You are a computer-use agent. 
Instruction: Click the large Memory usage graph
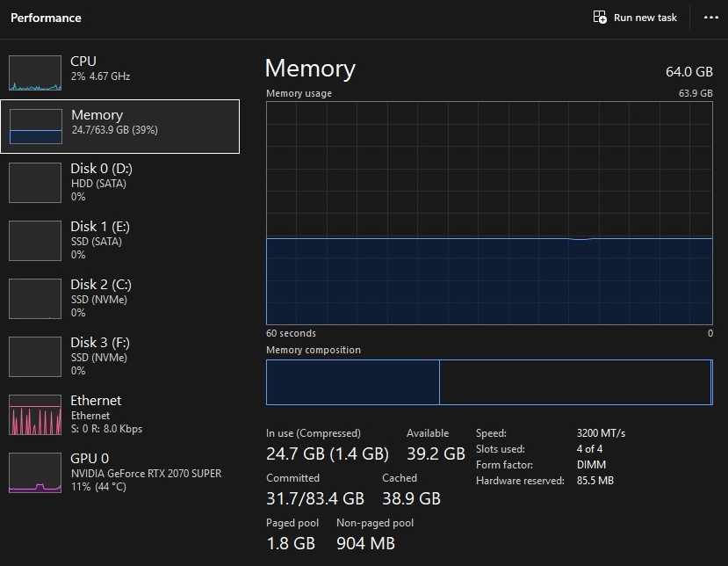489,213
